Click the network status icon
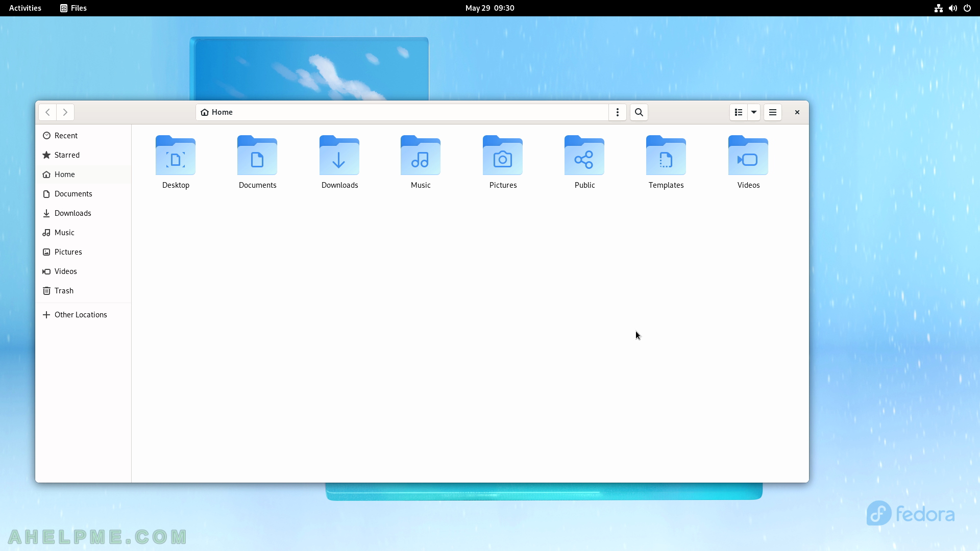Image resolution: width=980 pixels, height=551 pixels. pos(938,8)
